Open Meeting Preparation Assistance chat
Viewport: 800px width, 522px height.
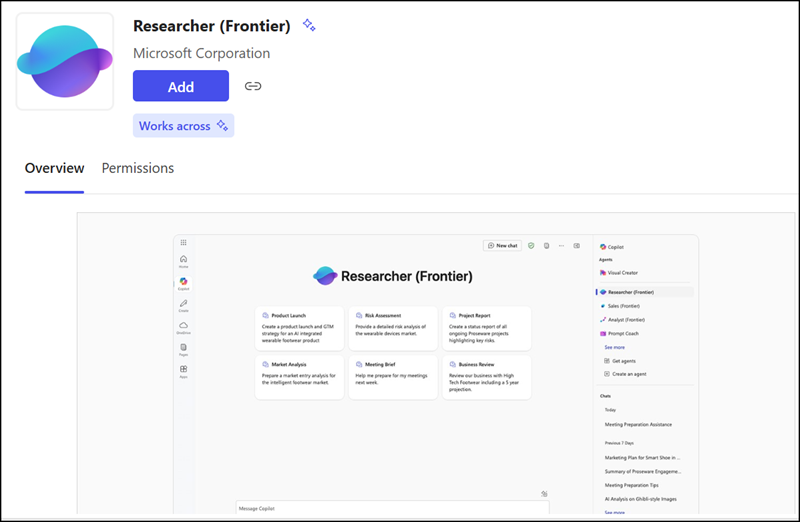638,424
